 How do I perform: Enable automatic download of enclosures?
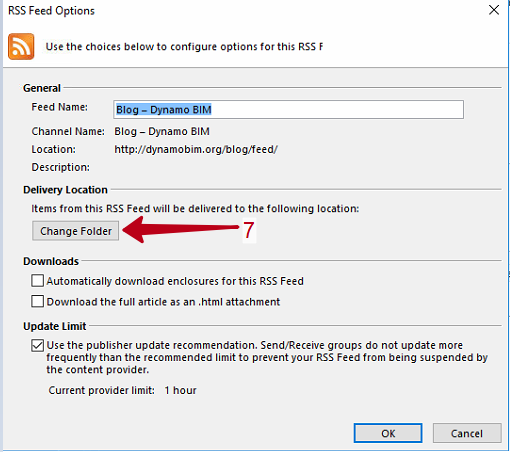pos(37,281)
